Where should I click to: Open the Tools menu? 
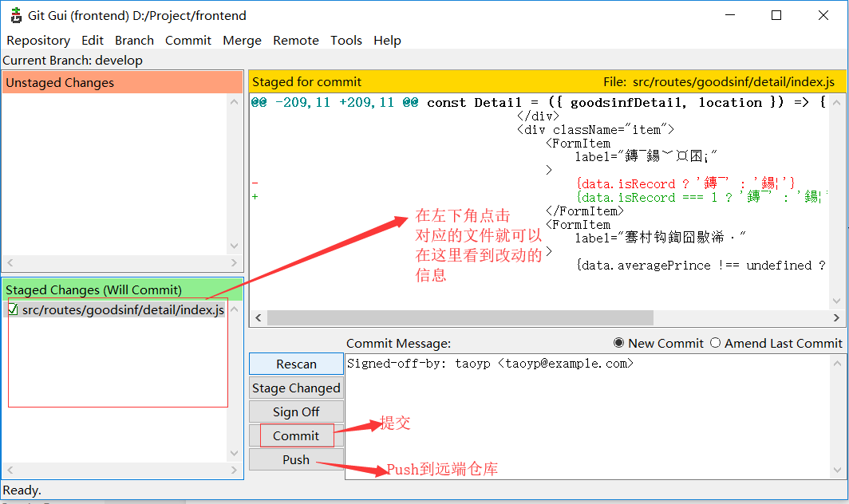click(346, 41)
